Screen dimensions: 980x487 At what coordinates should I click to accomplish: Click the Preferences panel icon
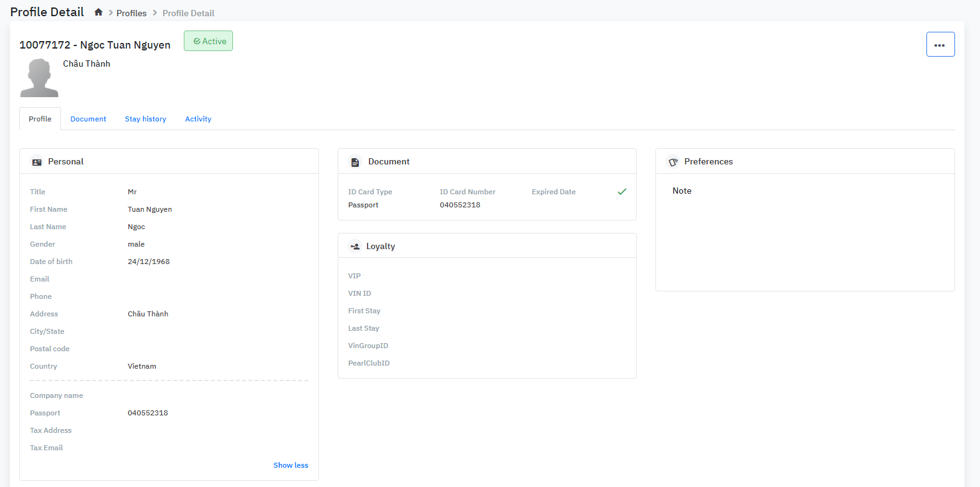[673, 162]
